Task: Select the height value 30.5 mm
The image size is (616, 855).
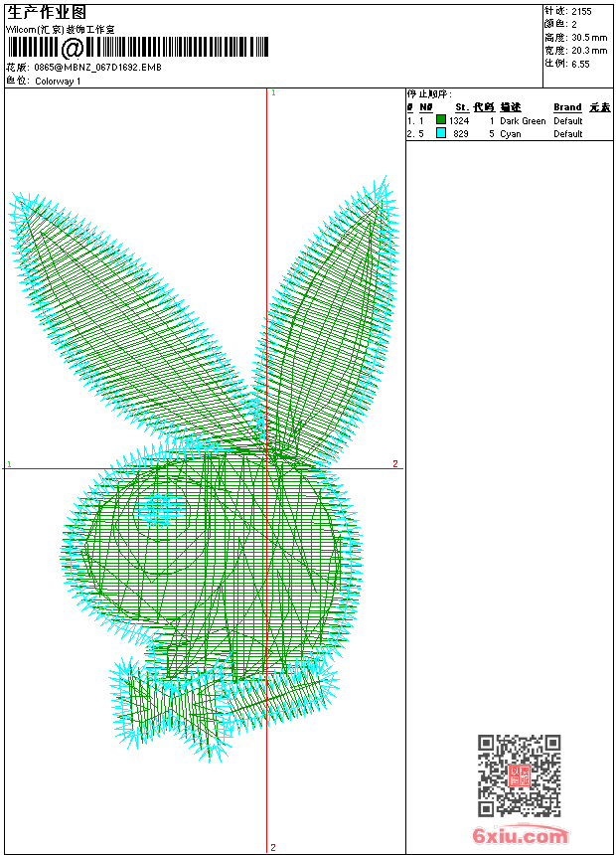Action: 589,37
